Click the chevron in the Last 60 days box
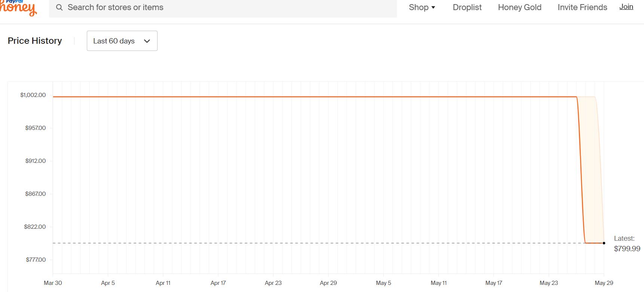The image size is (644, 292). [147, 41]
